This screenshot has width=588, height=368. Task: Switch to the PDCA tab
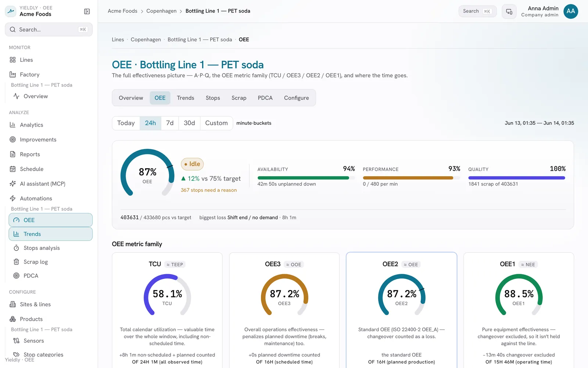(265, 98)
